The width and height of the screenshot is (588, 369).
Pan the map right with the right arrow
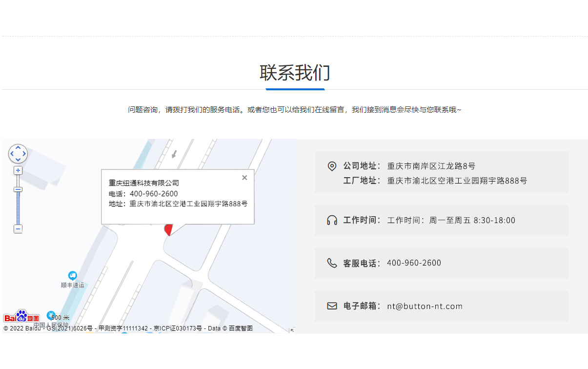click(x=24, y=154)
